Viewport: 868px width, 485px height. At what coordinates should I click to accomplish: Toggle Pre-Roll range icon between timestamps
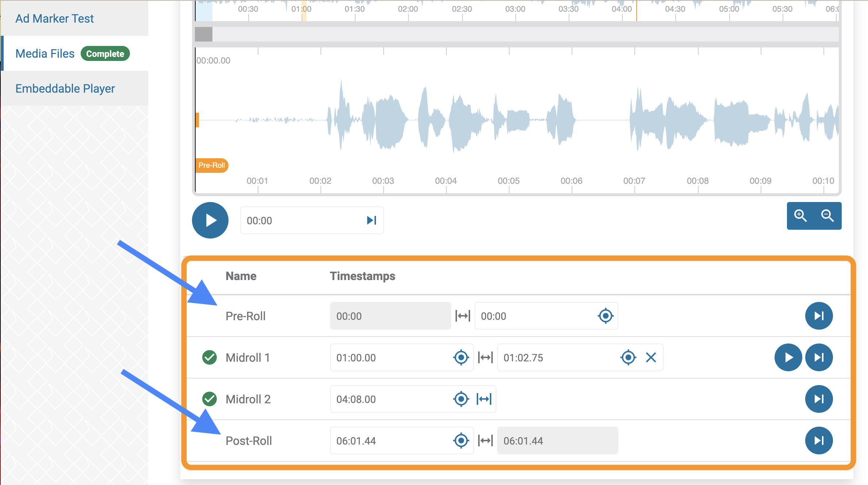463,316
